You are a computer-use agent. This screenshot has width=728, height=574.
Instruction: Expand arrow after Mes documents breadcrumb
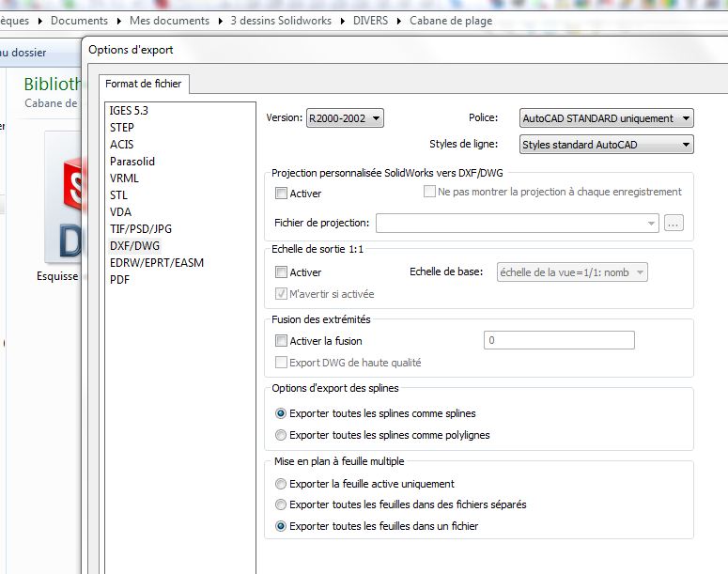click(221, 21)
